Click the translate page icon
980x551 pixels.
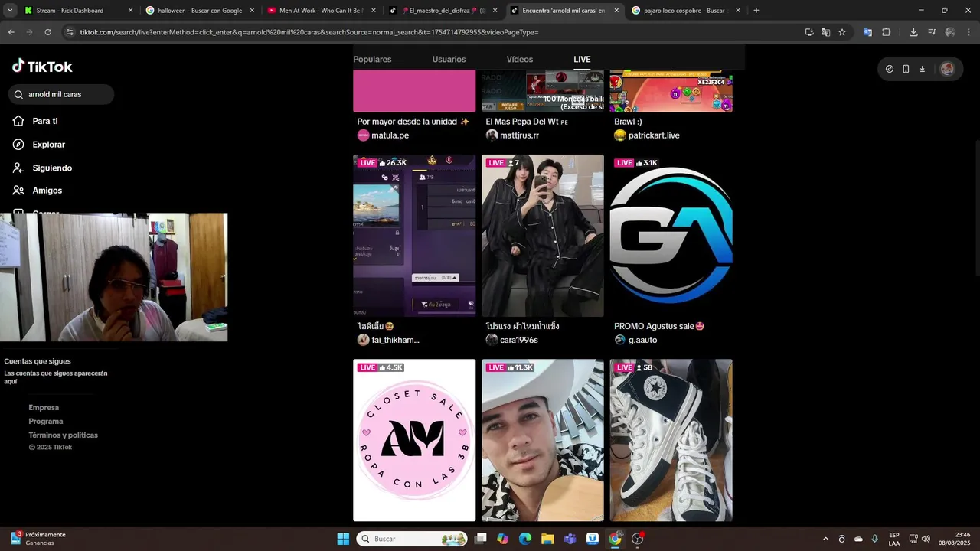[825, 32]
